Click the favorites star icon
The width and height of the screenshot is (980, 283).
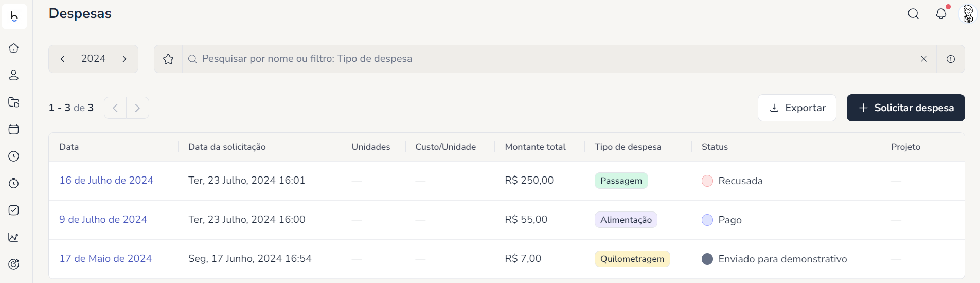168,59
